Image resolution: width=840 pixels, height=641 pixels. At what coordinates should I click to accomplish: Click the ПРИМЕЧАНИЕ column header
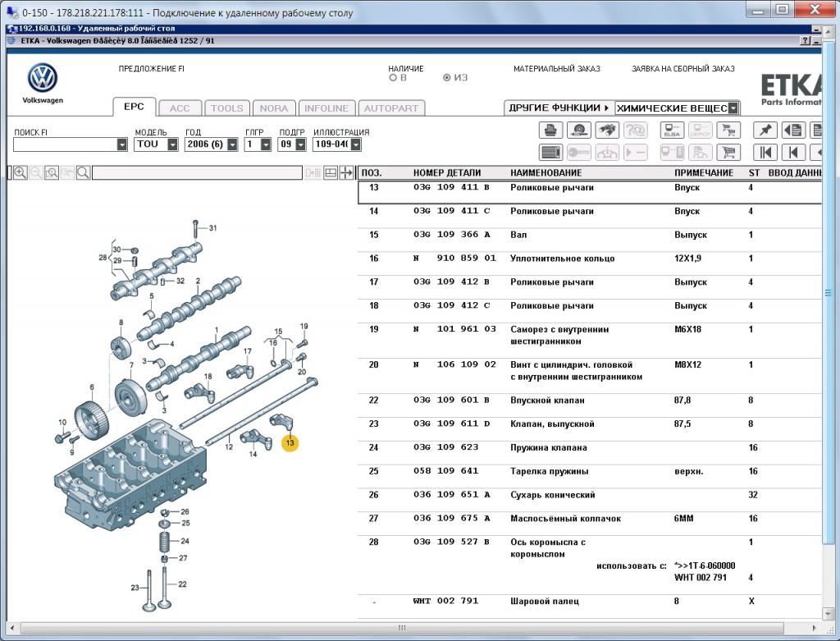click(x=704, y=172)
